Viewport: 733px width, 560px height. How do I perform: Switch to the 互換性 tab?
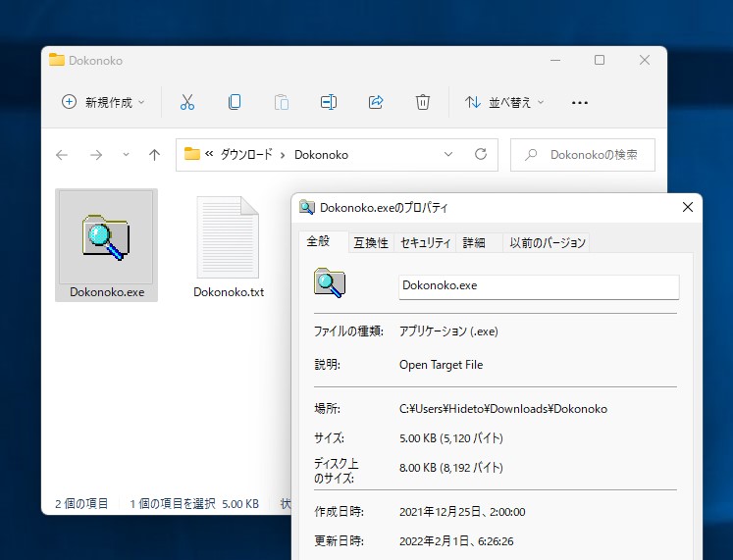371,243
